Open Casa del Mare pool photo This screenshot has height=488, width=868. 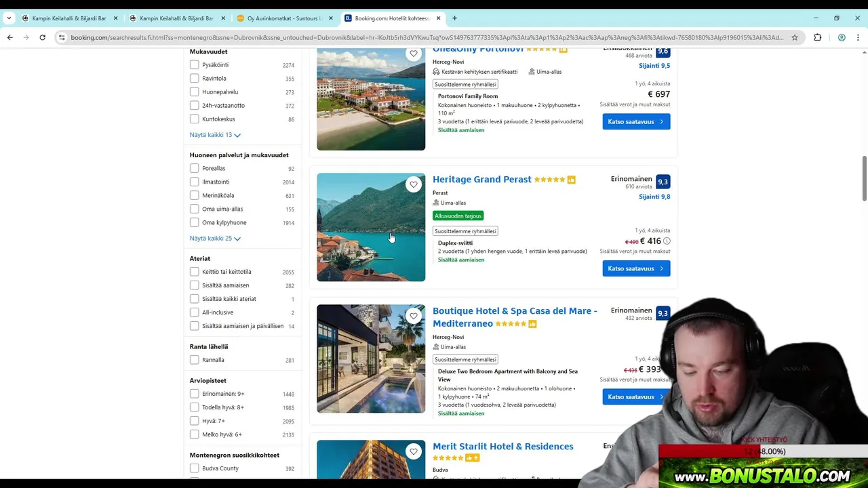(371, 359)
